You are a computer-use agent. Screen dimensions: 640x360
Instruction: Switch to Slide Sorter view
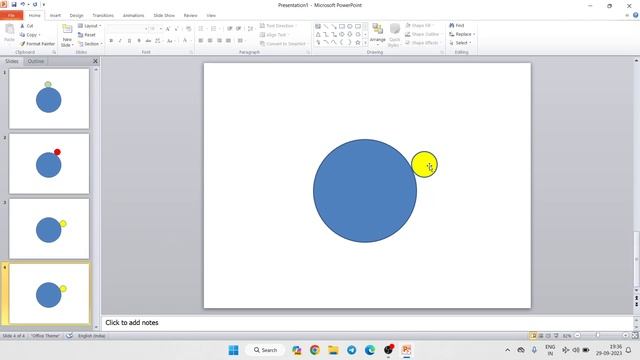click(x=541, y=336)
